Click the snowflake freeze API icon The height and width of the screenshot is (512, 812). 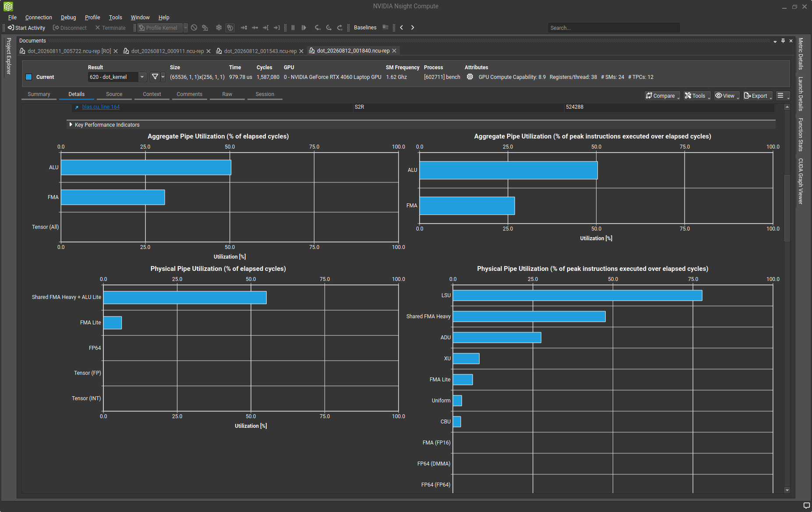click(x=219, y=28)
